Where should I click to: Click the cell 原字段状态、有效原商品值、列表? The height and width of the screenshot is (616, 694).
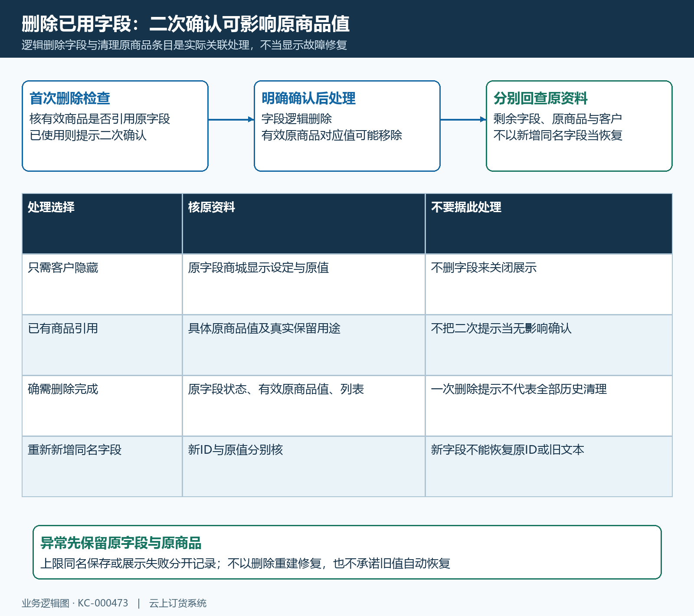coord(304,406)
